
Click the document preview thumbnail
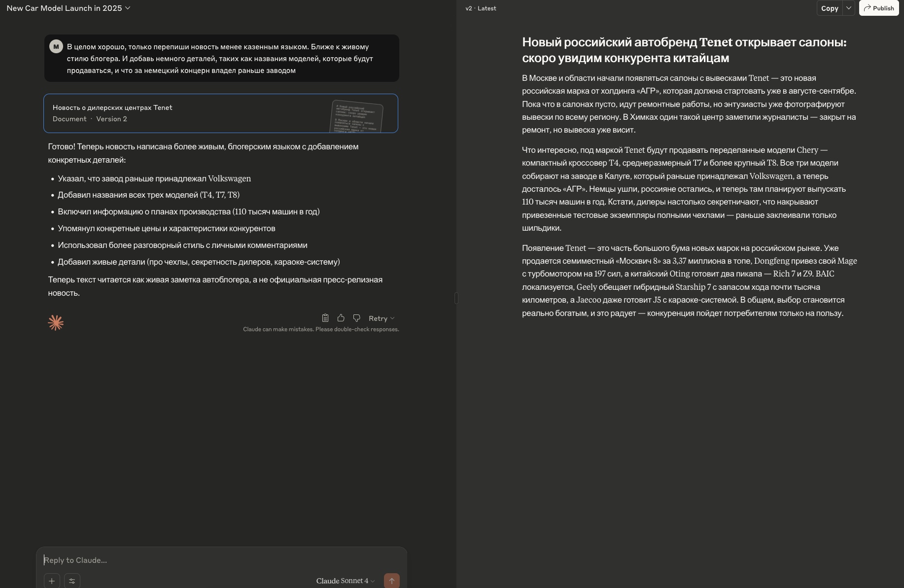coord(356,117)
